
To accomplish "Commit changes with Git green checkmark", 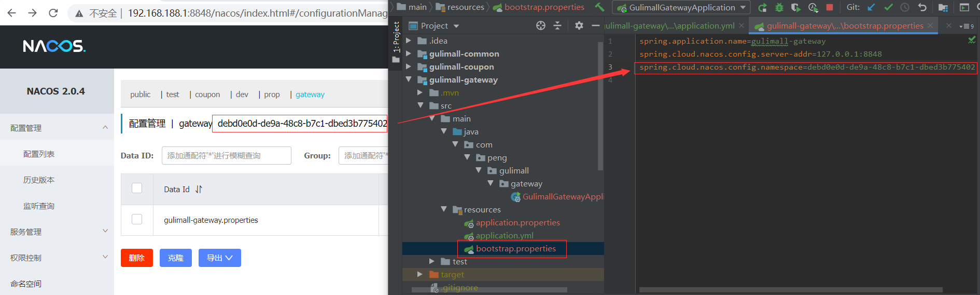I will pos(888,7).
